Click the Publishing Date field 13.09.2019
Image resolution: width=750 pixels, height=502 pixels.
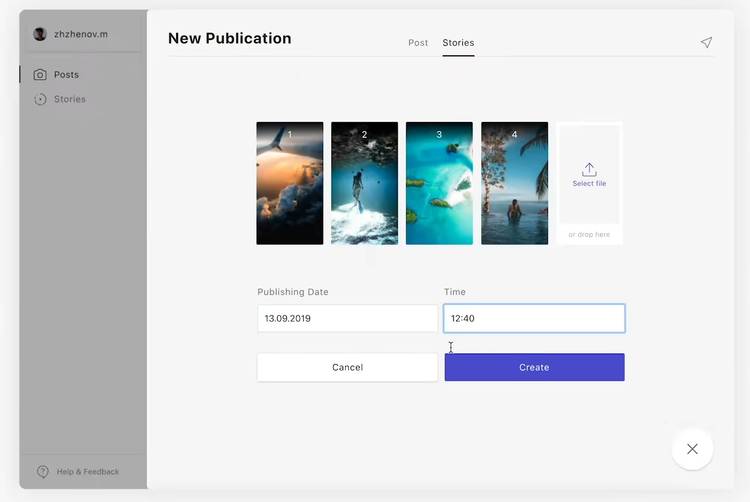(x=347, y=318)
